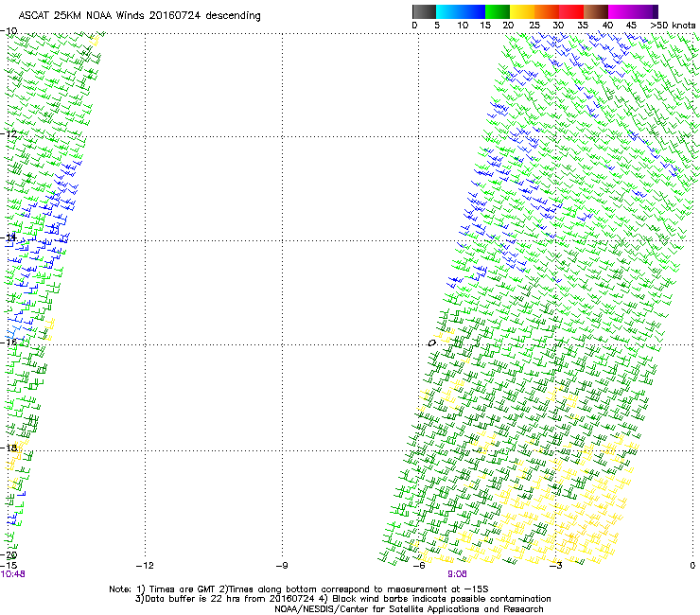
Task: Click the '45' legend scale label
Action: coord(631,25)
